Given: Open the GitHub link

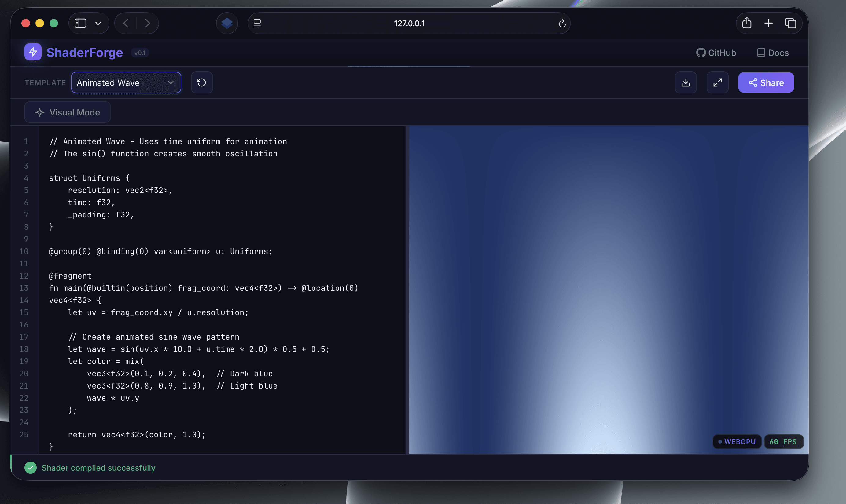Looking at the screenshot, I should (x=716, y=53).
